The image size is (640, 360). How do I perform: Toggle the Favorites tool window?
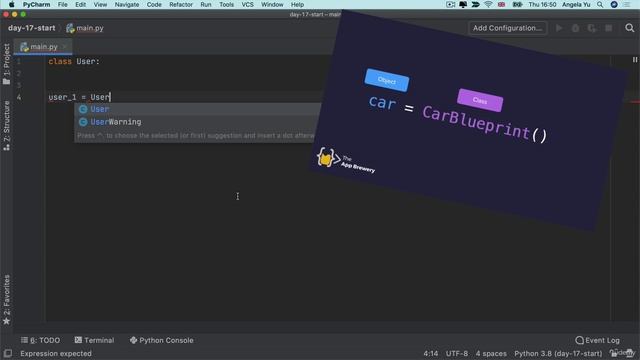pyautogui.click(x=7, y=300)
